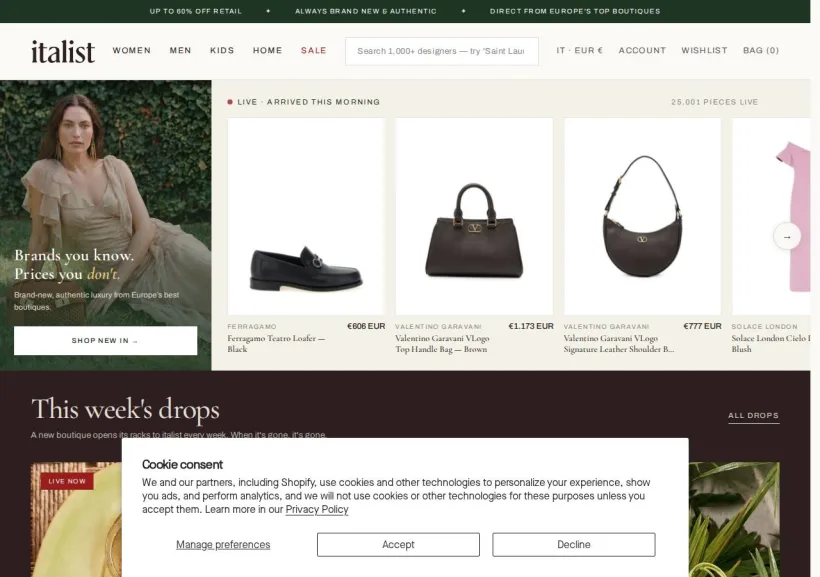Open the shopping BAG (0)

[x=761, y=51]
